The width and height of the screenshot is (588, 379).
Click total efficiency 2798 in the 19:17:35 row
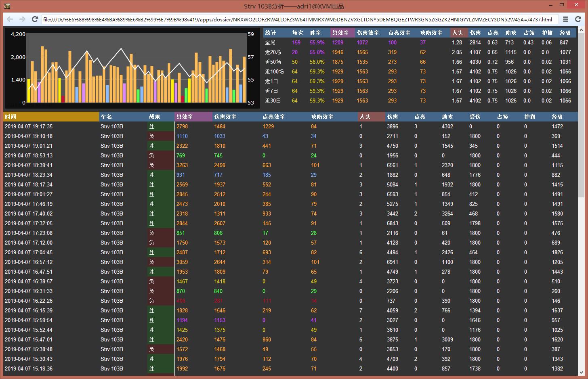[182, 126]
